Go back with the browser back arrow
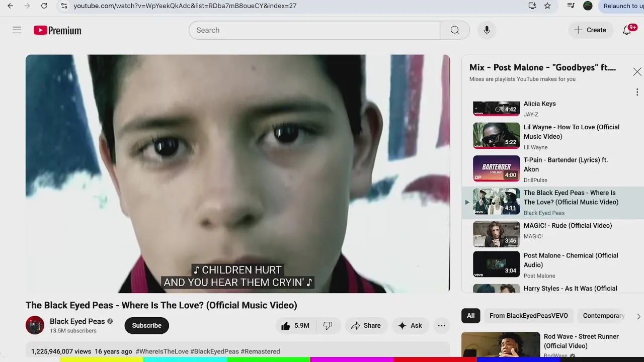Viewport: 644px width, 362px height. (10, 6)
